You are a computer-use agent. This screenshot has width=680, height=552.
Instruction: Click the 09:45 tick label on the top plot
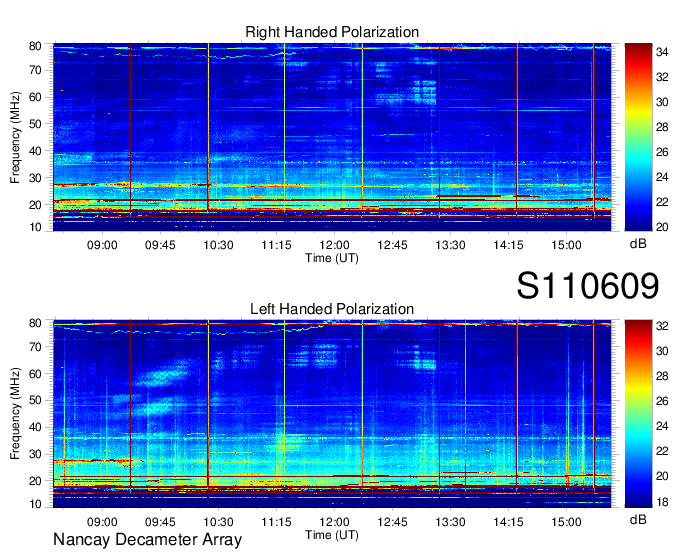pyautogui.click(x=160, y=245)
